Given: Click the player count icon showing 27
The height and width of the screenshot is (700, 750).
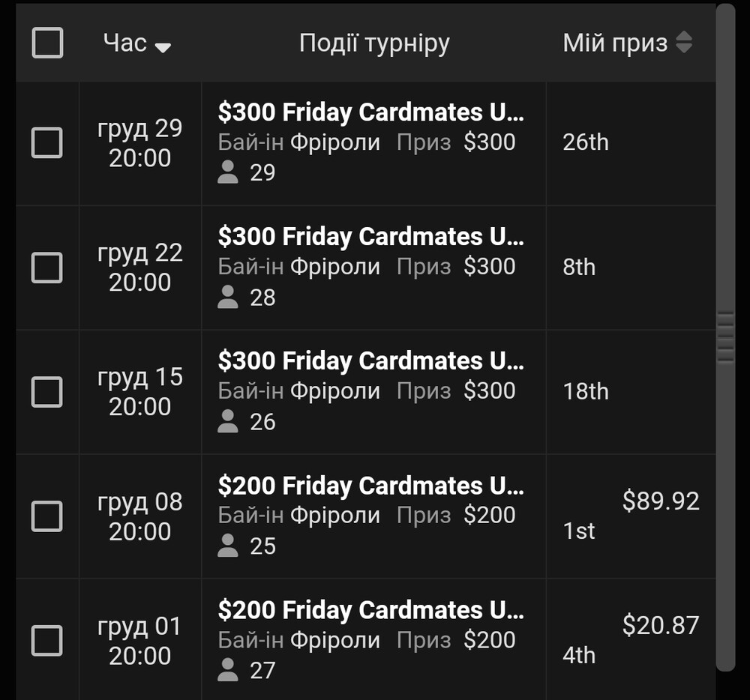Looking at the screenshot, I should point(228,669).
